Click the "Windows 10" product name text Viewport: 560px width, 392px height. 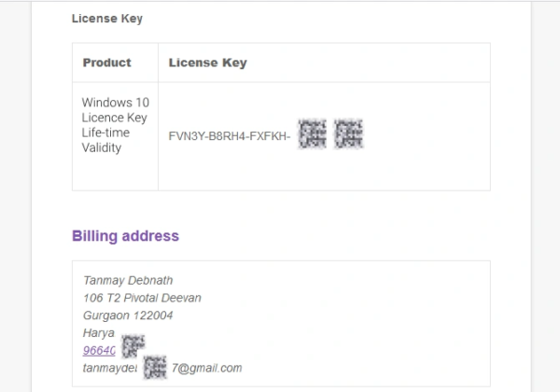click(x=115, y=101)
